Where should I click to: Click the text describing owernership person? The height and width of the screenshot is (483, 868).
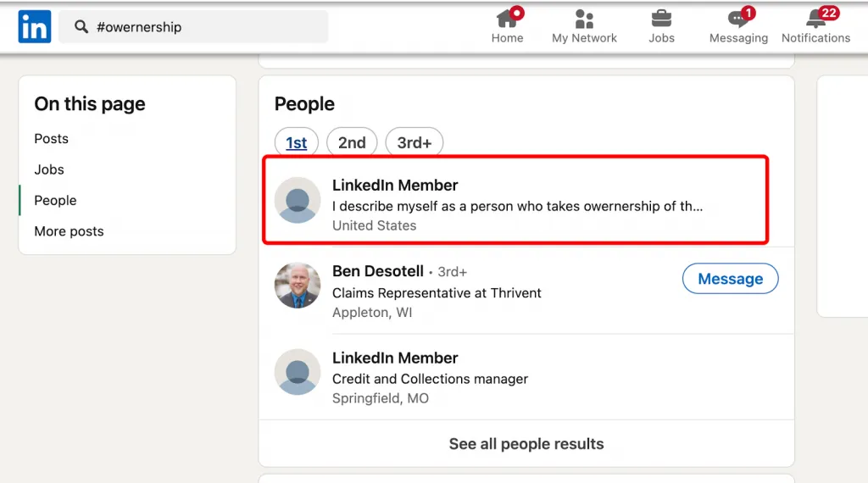click(518, 207)
